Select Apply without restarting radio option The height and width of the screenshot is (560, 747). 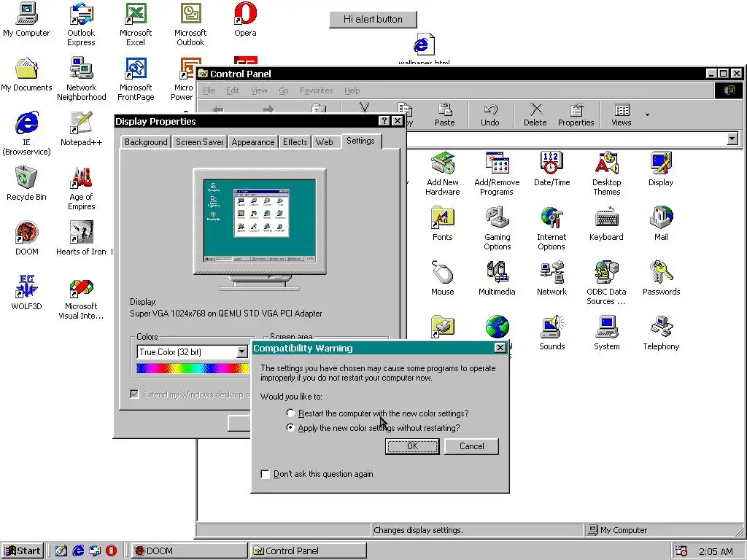pyautogui.click(x=290, y=427)
